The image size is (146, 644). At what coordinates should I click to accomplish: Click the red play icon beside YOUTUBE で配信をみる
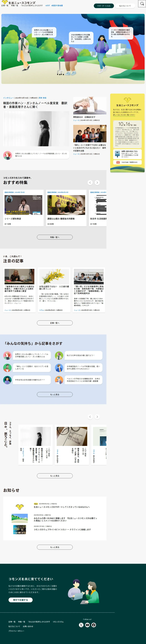[x=118, y=162]
